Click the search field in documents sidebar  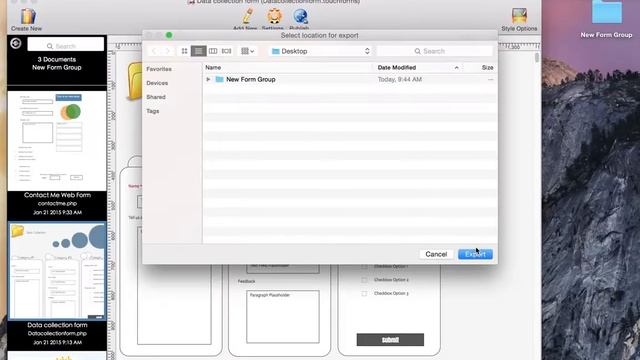[x=65, y=44]
